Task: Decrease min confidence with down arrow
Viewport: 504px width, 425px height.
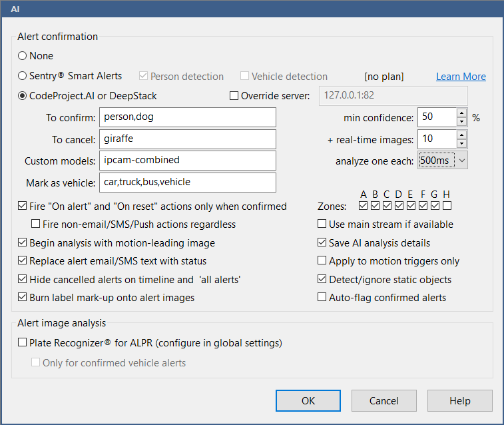Action: (x=461, y=121)
